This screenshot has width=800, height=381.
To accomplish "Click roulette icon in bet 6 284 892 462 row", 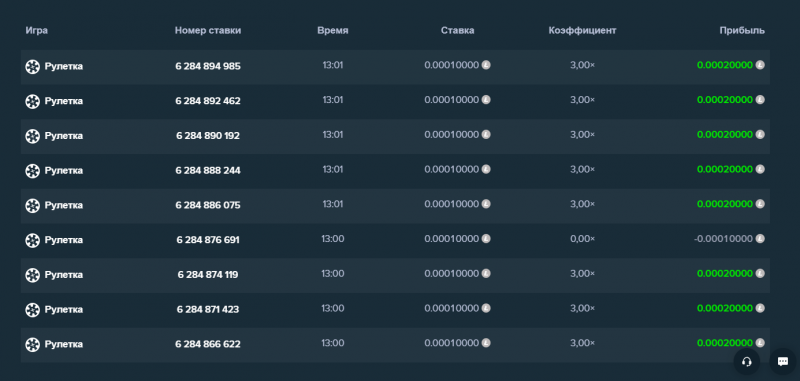I will [33, 101].
